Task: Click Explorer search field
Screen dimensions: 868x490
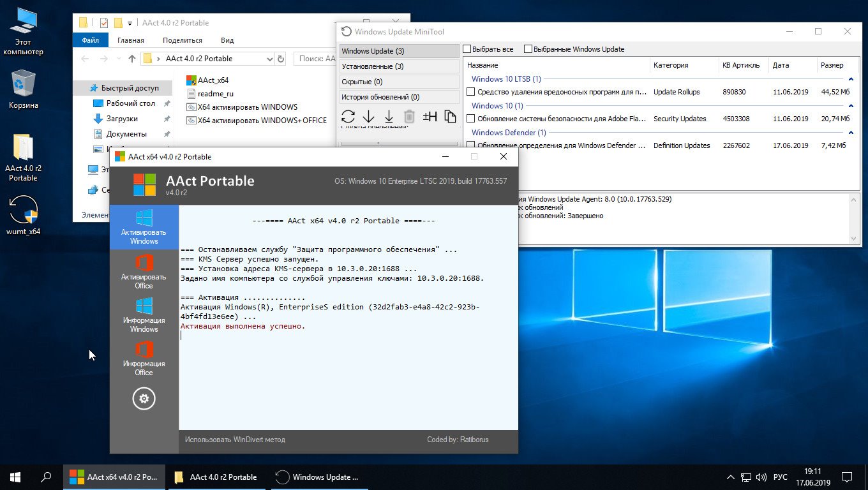Action: click(315, 59)
